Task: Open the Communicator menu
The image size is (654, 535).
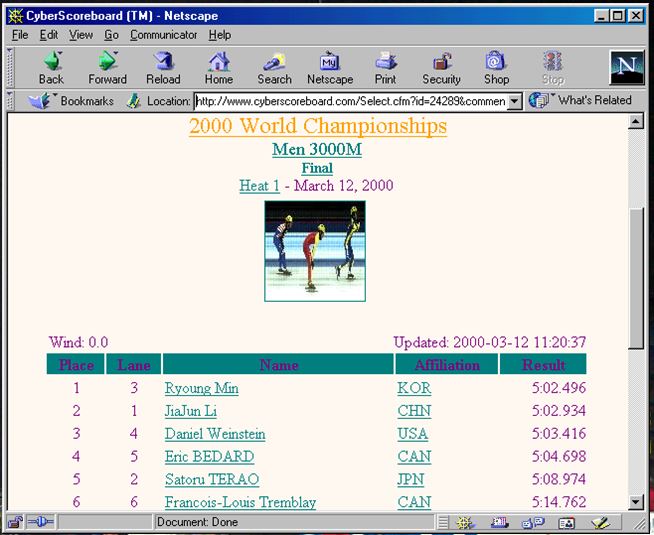Action: (x=163, y=35)
